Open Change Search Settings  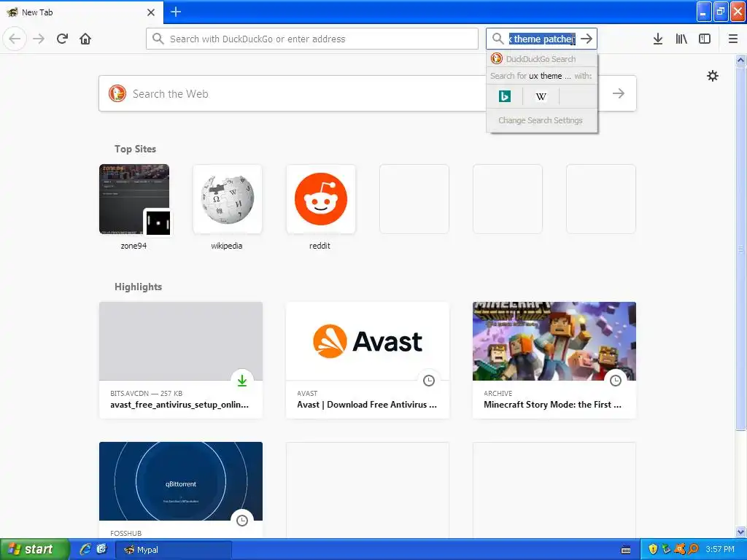coord(541,120)
